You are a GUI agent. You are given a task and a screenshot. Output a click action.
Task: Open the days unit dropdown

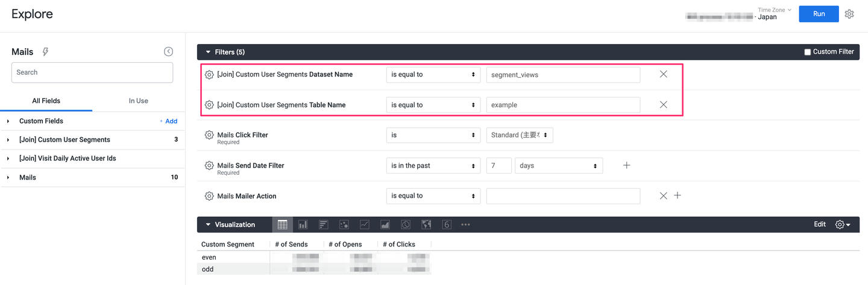pyautogui.click(x=558, y=166)
